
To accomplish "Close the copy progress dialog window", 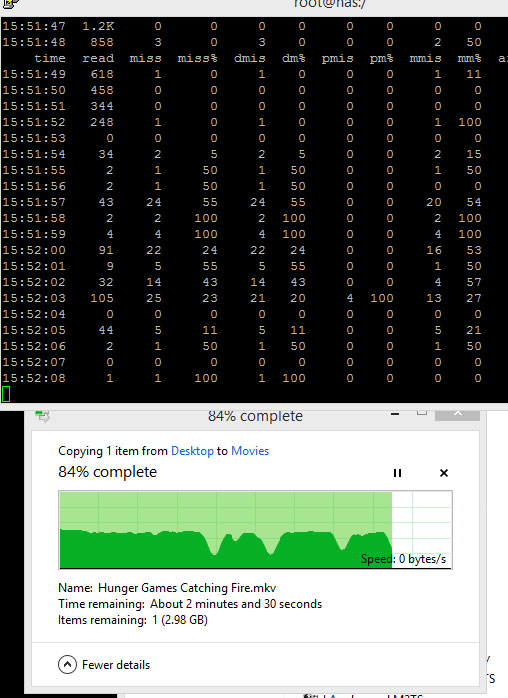I will coord(457,414).
